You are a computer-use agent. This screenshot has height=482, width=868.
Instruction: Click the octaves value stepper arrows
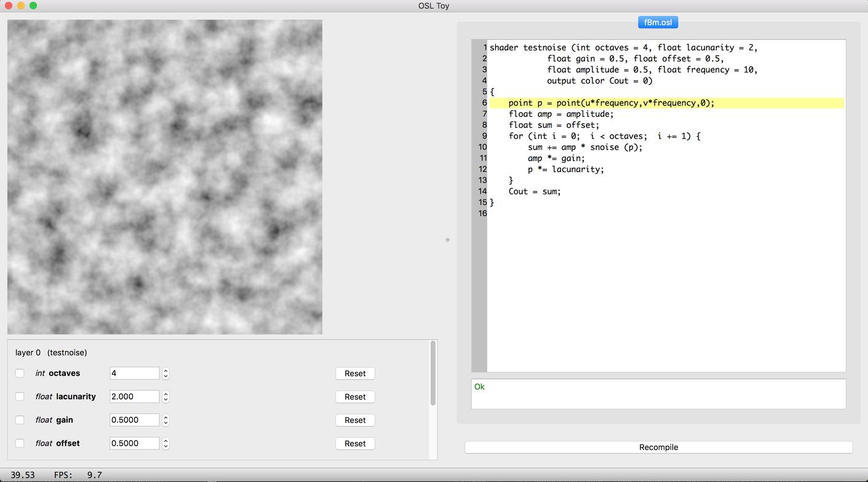click(165, 373)
